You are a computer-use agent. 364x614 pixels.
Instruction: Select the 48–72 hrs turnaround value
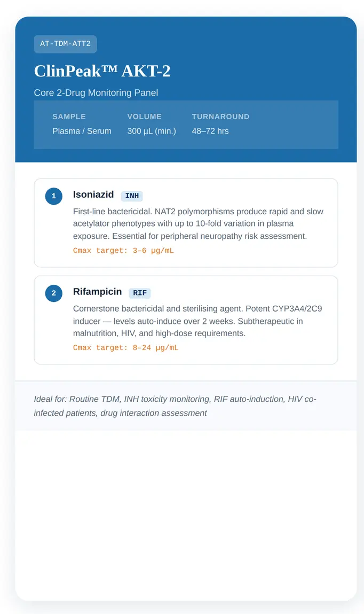tap(210, 131)
